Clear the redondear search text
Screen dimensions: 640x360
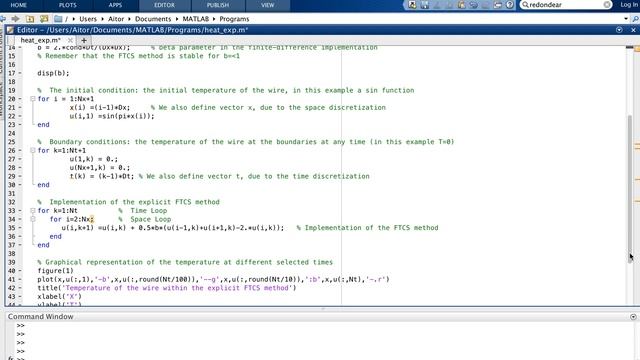607,5
